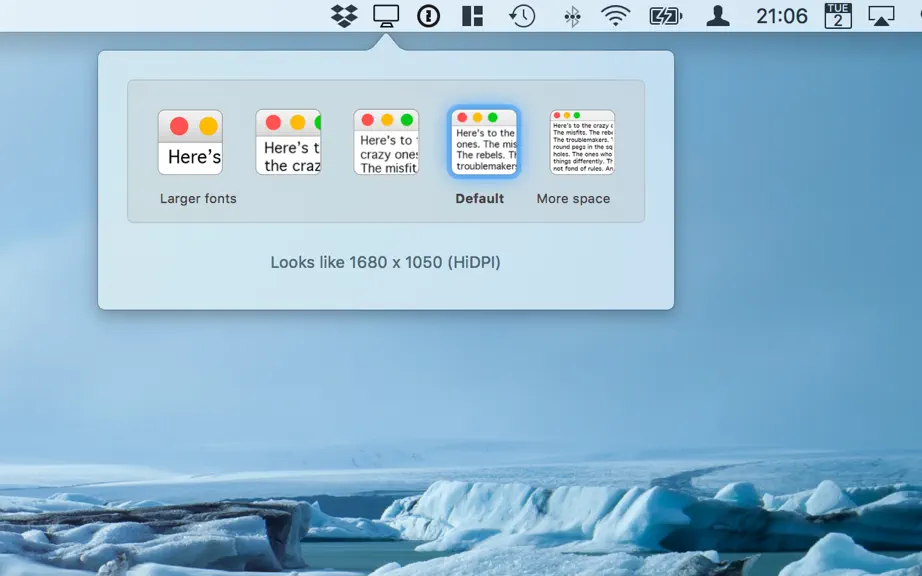Open the Time Machine menu bar icon

point(522,16)
